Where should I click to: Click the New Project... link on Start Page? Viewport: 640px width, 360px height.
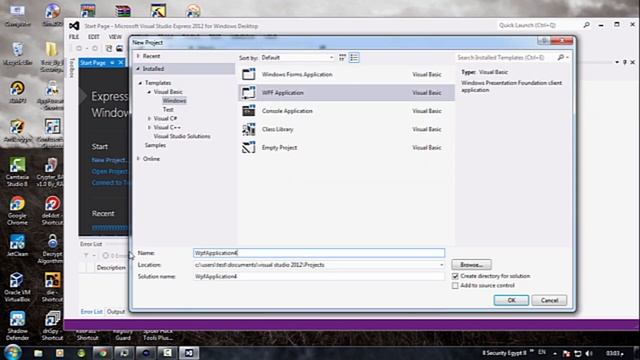[109, 160]
